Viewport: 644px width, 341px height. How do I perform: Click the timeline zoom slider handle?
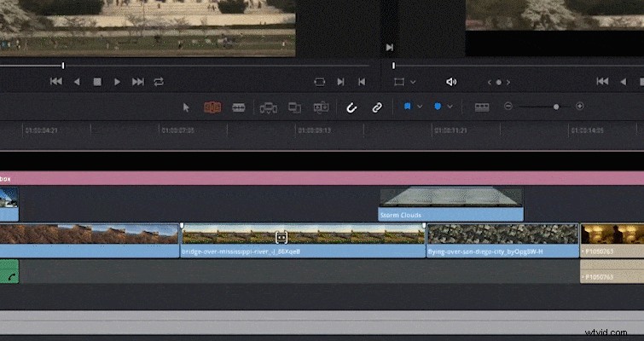click(556, 107)
